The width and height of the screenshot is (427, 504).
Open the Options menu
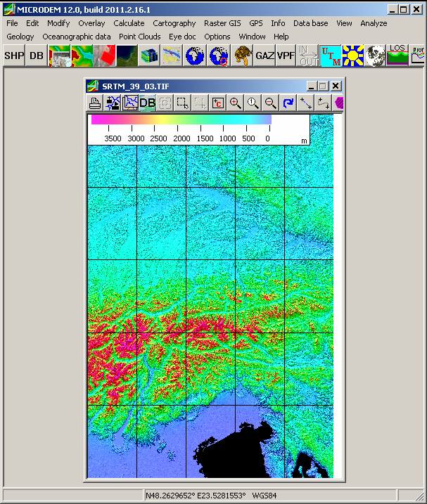tap(217, 37)
